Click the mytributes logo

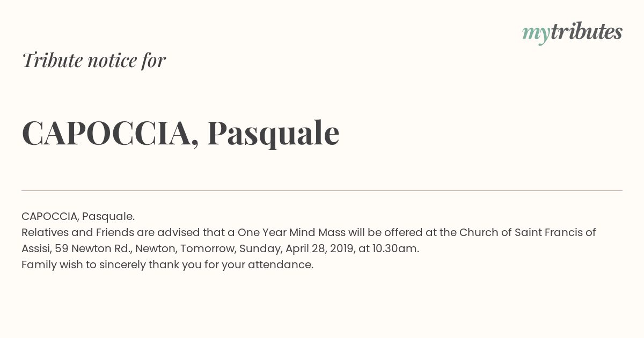(572, 33)
